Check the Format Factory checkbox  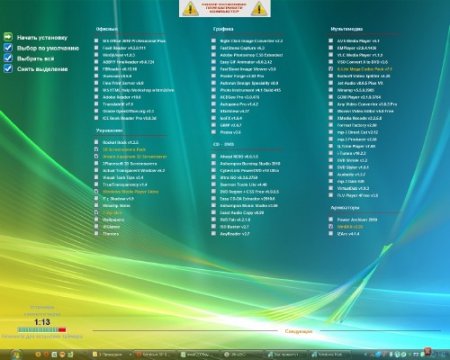[331, 125]
